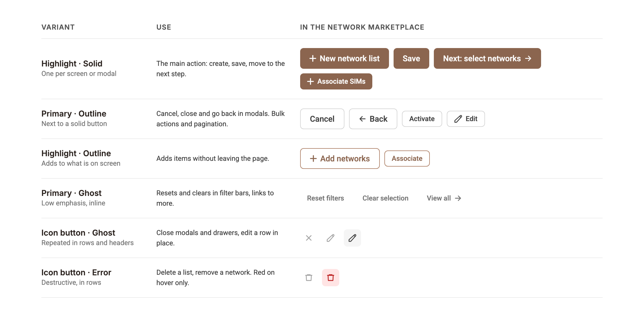Click the Edit button with pencil
The height and width of the screenshot is (332, 644).
click(466, 119)
